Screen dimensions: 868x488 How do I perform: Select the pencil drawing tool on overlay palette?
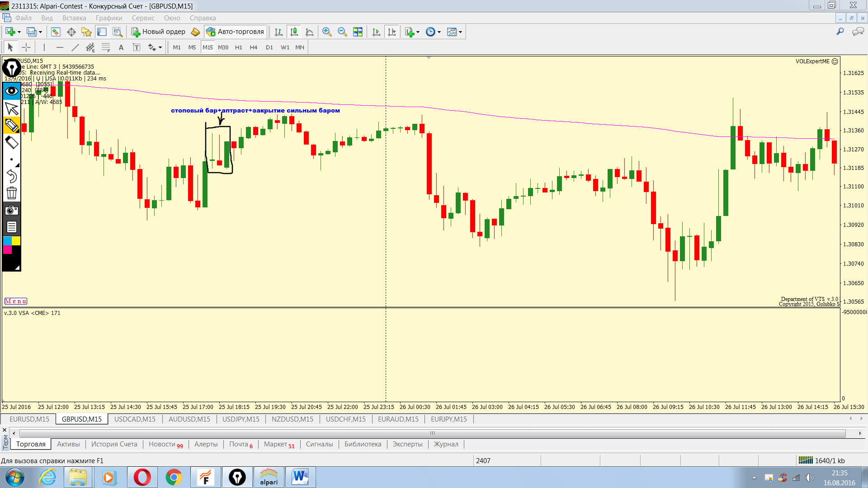click(x=11, y=125)
